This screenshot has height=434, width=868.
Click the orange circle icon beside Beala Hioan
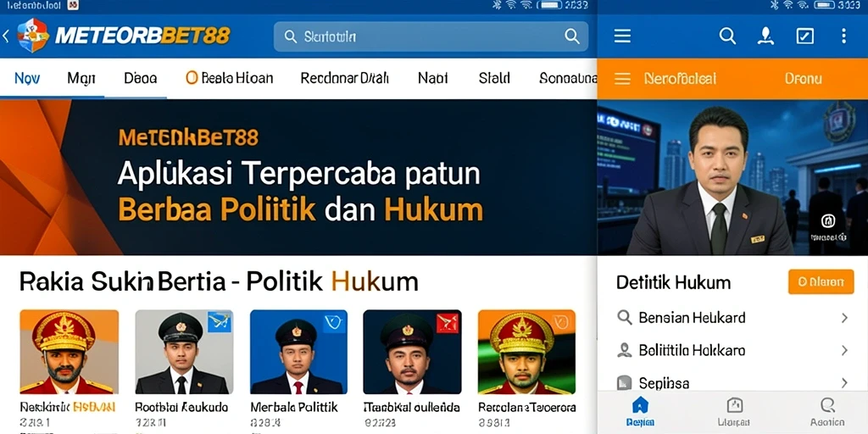(192, 78)
